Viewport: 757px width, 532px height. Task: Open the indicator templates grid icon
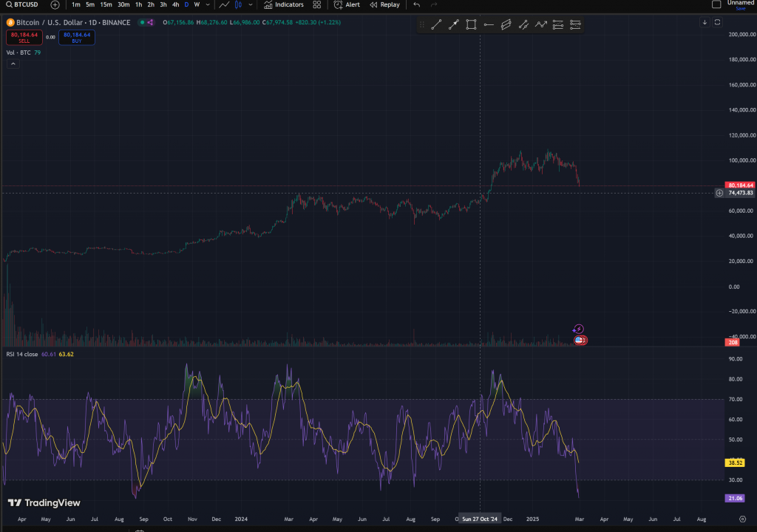point(316,4)
